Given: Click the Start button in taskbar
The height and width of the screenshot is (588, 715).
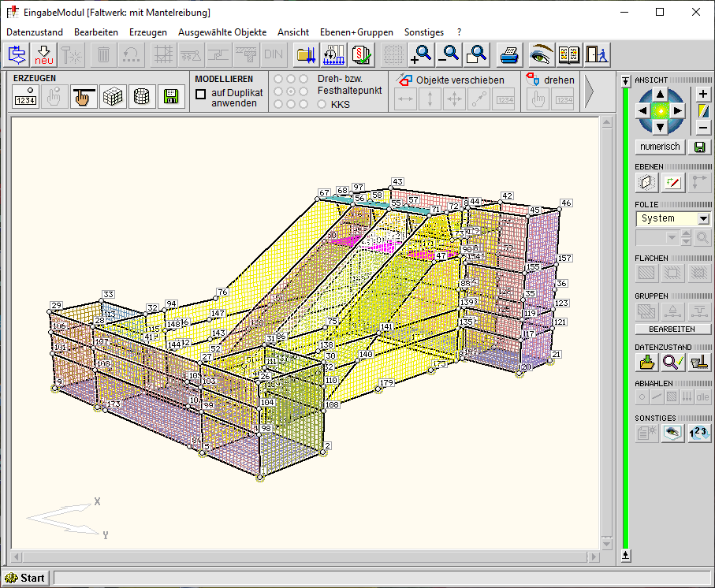Looking at the screenshot, I should click(25, 578).
